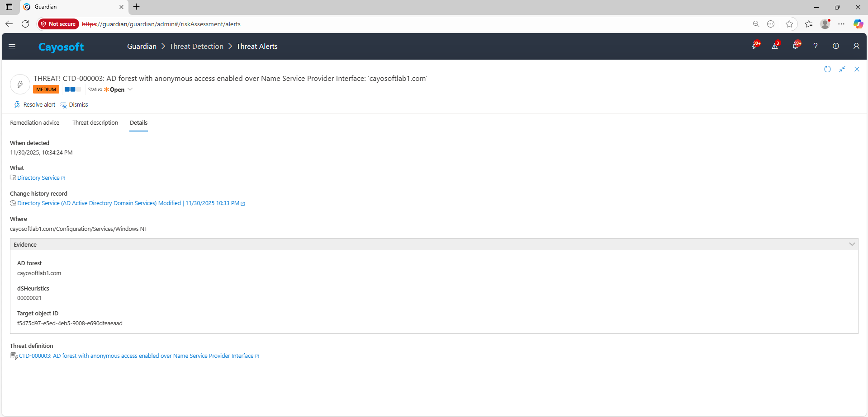
Task: Open the user profile icon in header
Action: pyautogui.click(x=856, y=46)
